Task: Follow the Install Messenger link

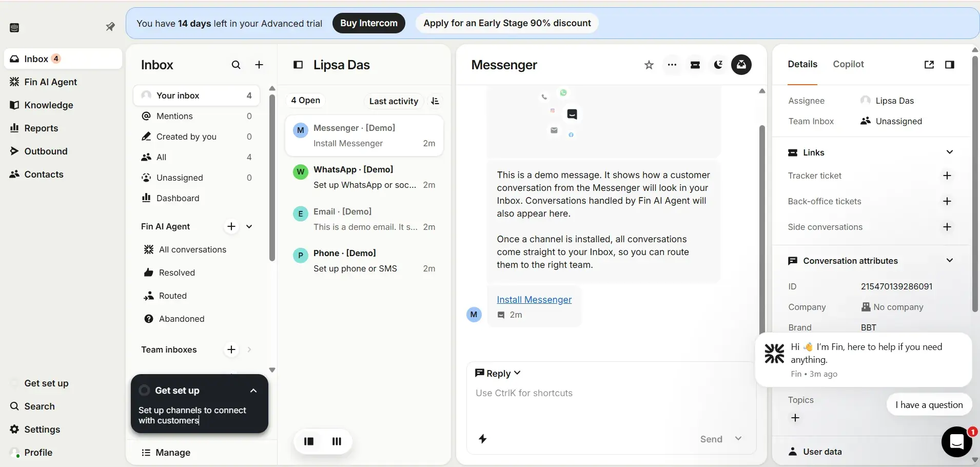Action: pyautogui.click(x=534, y=299)
